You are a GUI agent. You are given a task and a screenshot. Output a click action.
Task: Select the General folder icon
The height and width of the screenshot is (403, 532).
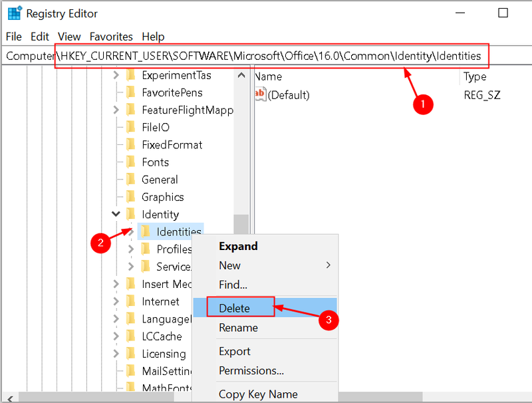[130, 180]
